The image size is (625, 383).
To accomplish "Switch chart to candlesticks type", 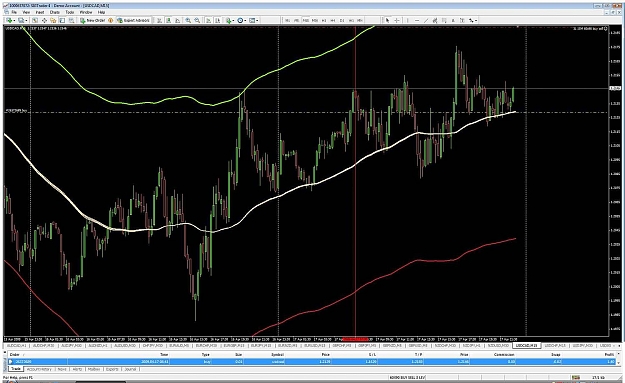I will pos(169,20).
